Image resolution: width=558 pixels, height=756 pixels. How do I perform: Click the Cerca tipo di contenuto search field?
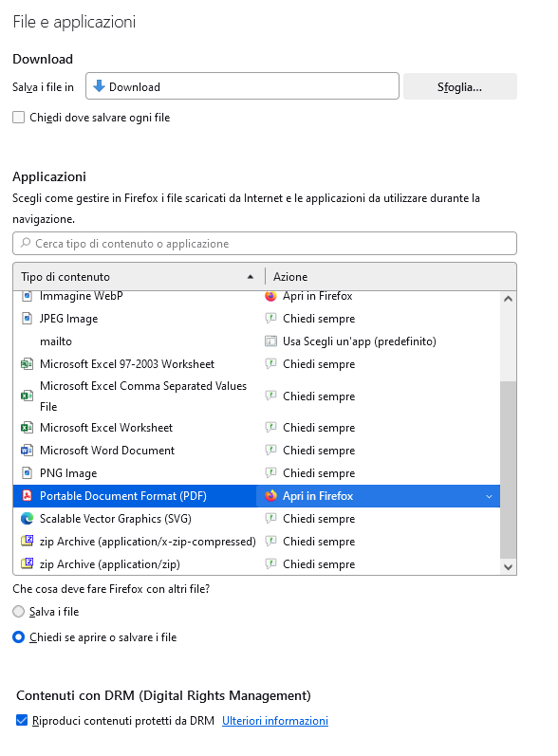tap(265, 244)
